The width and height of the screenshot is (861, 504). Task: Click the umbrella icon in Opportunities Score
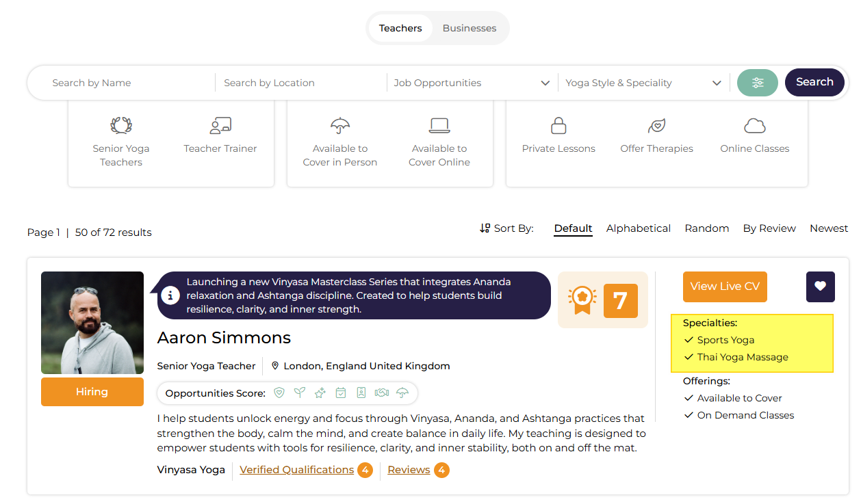click(402, 393)
